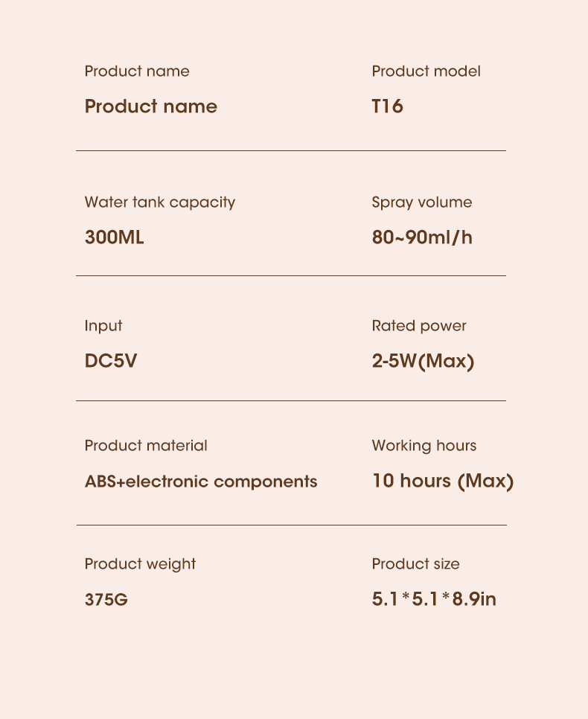Click the 'Product model' label
This screenshot has width=588, height=719.
(426, 71)
